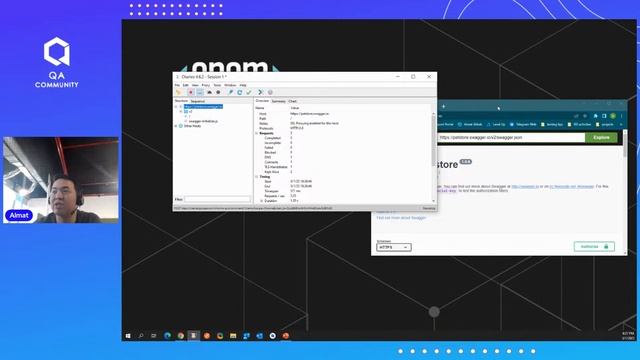The width and height of the screenshot is (640, 360).
Task: Open the Telegram Web bookmark
Action: click(523, 124)
